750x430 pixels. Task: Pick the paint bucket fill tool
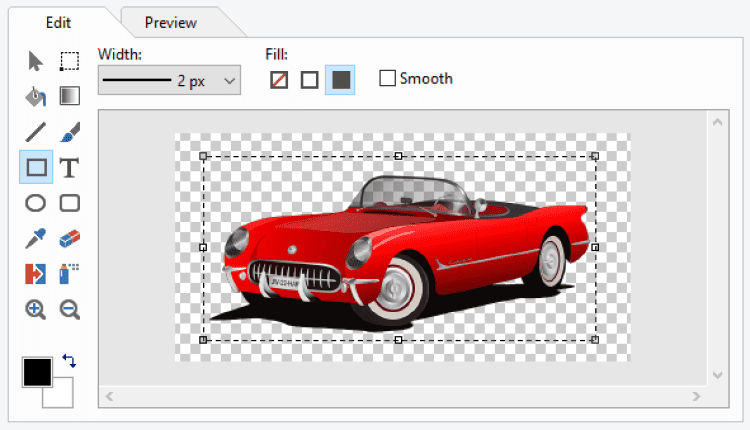tap(36, 97)
